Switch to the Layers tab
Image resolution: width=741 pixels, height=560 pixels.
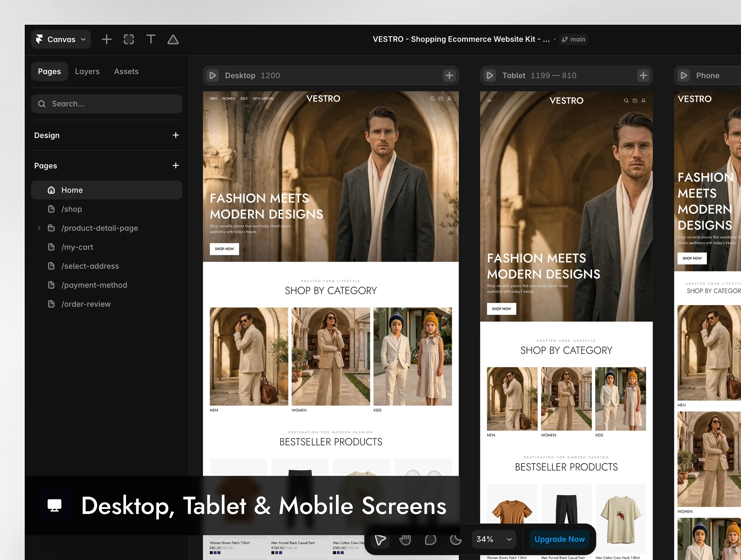click(87, 71)
